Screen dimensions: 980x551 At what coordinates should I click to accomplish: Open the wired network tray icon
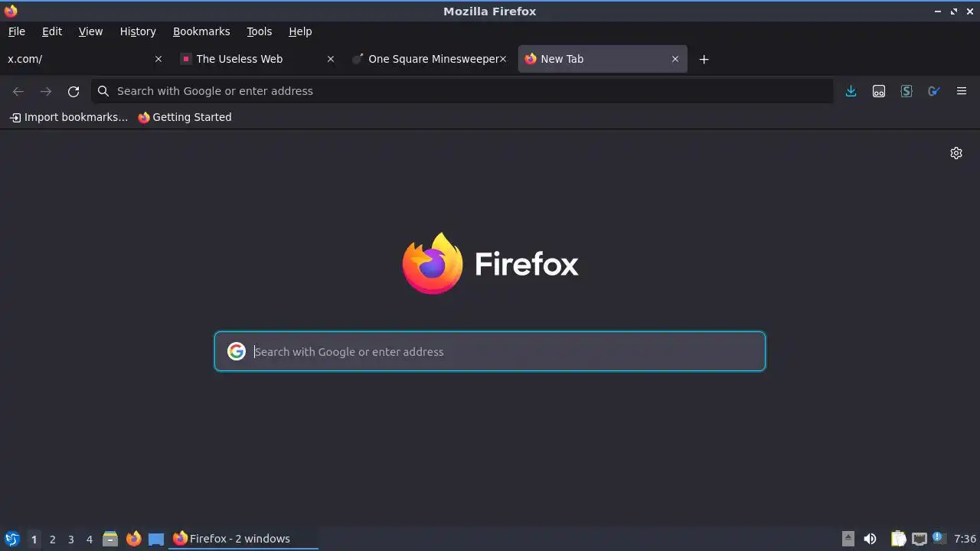[920, 539]
